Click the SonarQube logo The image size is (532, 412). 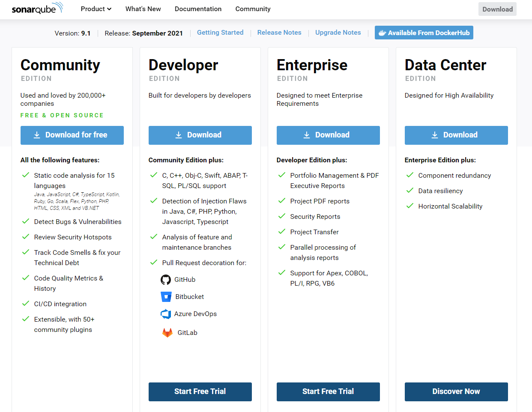coord(37,9)
